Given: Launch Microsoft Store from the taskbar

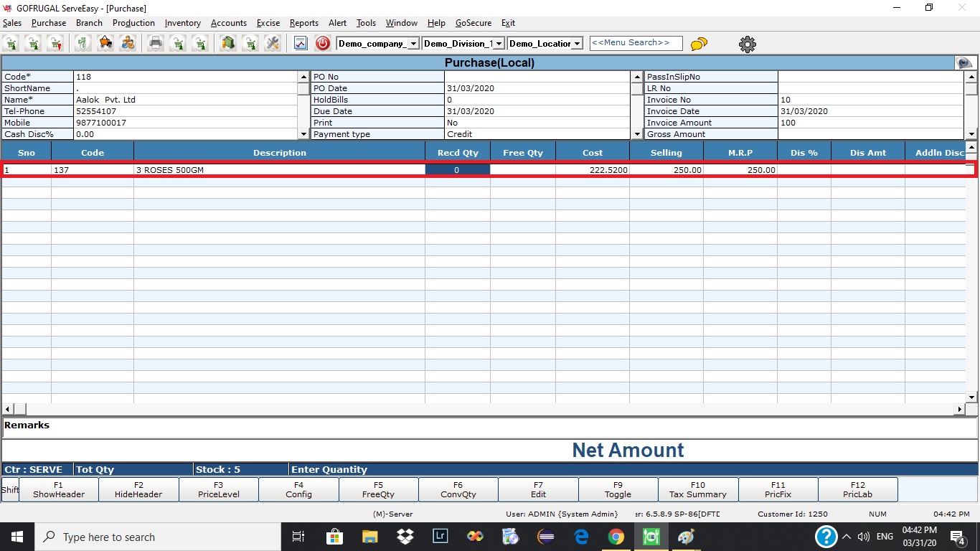Looking at the screenshot, I should (x=334, y=537).
